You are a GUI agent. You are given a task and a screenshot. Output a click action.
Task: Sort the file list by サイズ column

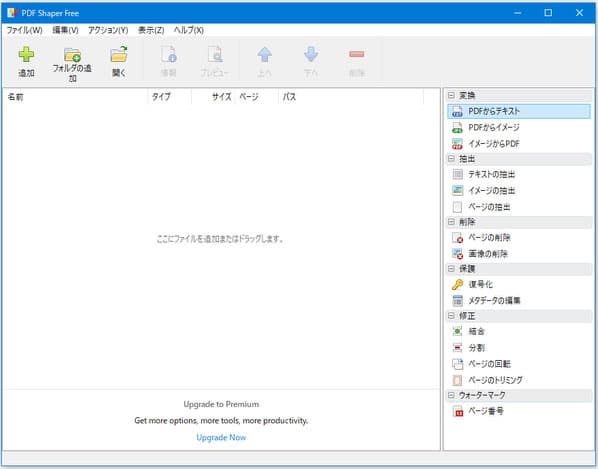[x=213, y=97]
